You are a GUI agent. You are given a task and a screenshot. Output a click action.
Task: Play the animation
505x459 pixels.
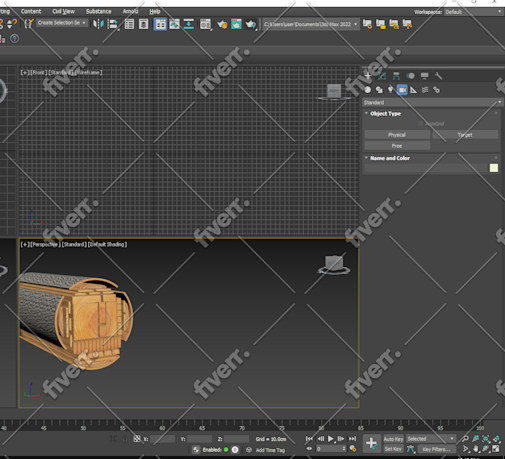point(330,439)
